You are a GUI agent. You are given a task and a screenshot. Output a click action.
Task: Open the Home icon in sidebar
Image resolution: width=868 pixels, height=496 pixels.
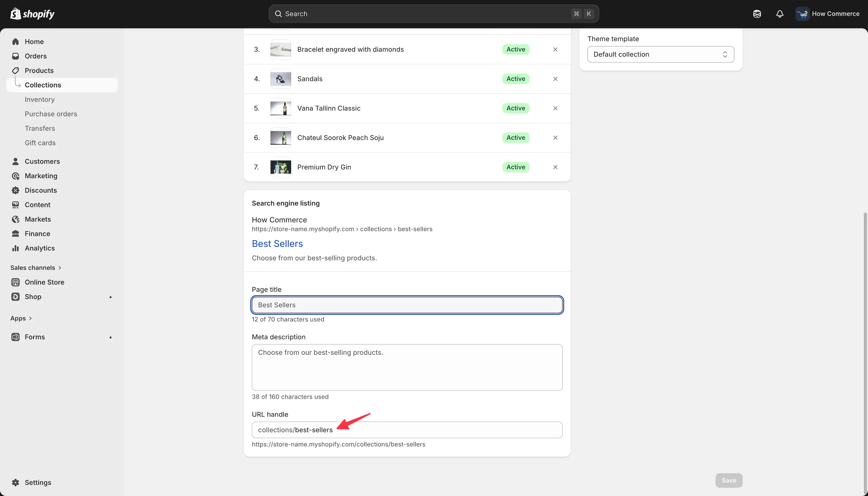[15, 42]
